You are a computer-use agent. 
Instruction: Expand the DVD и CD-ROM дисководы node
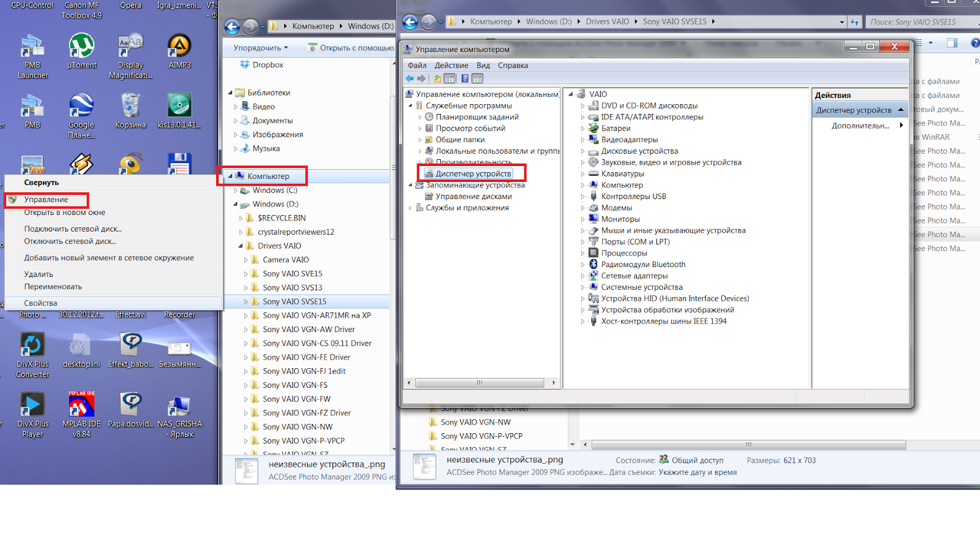582,106
